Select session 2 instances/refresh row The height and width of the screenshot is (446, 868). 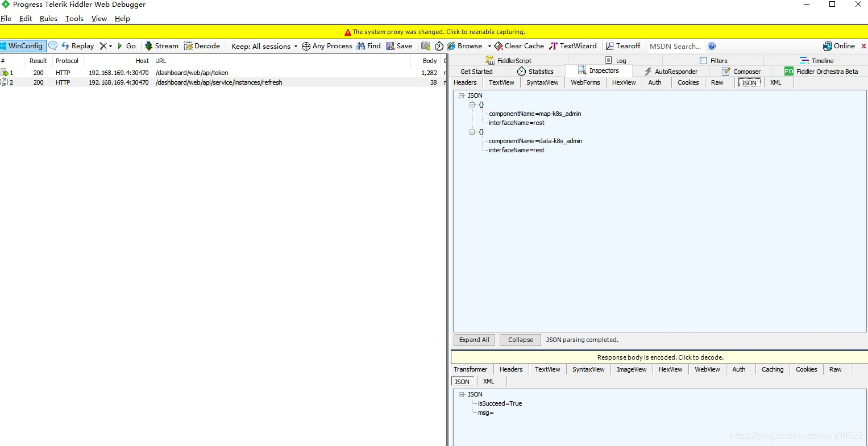click(x=222, y=82)
